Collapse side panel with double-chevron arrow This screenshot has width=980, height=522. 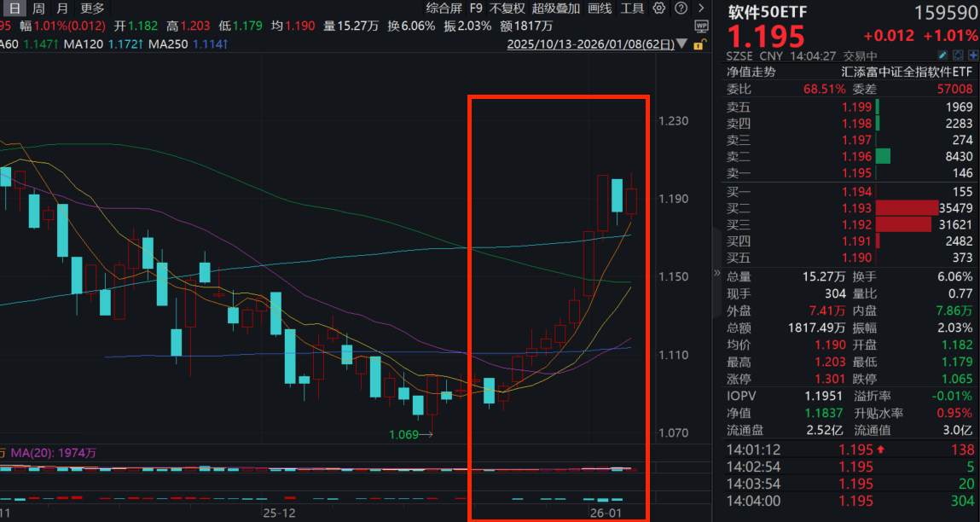pos(716,273)
